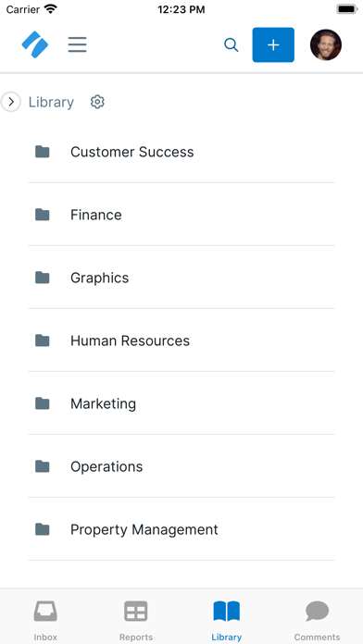Tap the Operations folder icon

[43, 466]
